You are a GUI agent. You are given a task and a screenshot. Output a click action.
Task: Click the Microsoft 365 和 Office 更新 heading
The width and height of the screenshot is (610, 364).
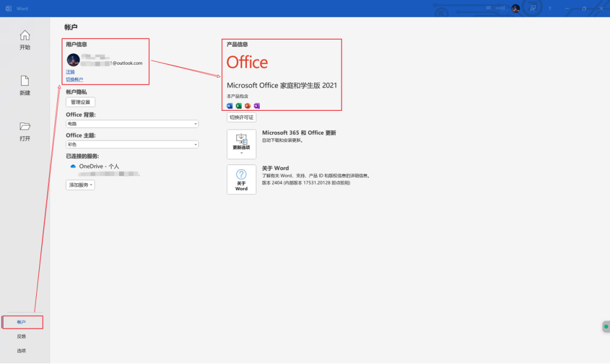299,132
